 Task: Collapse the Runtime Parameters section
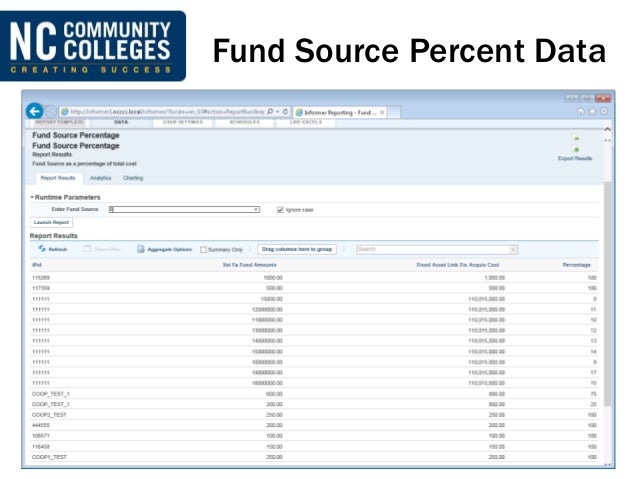32,197
